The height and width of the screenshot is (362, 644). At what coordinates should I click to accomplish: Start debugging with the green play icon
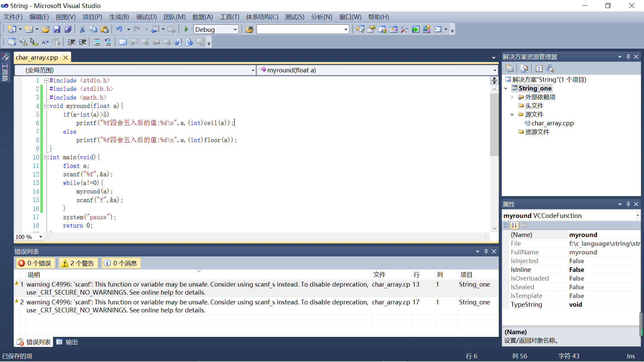coord(186,29)
